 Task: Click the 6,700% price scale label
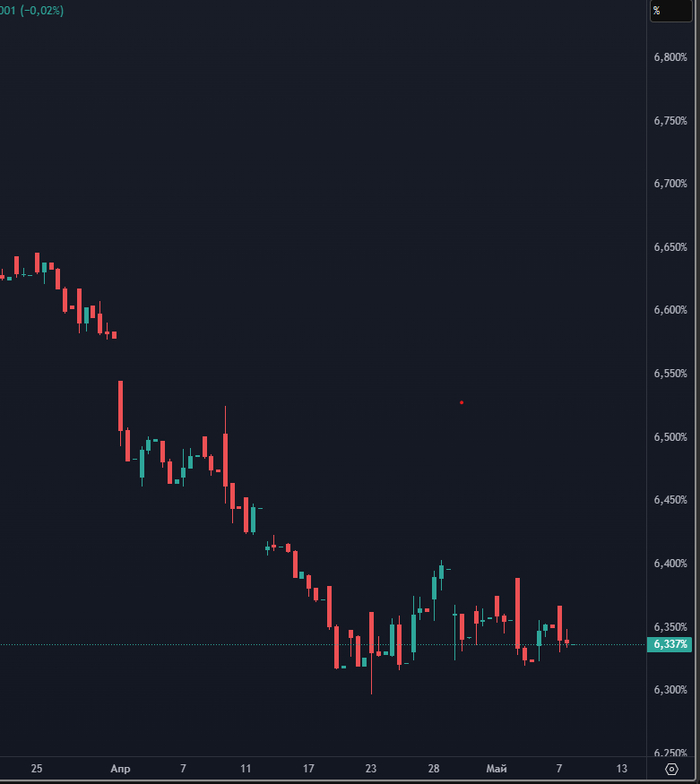click(670, 184)
